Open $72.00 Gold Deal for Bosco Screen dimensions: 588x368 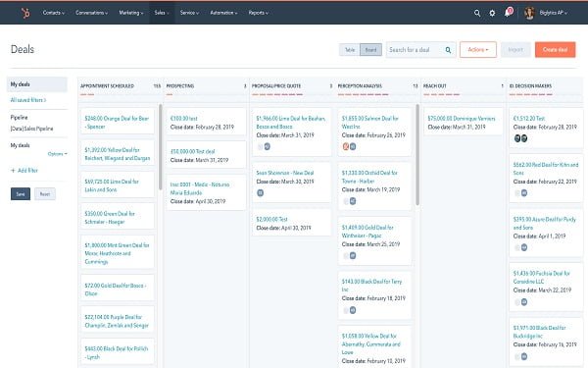coord(116,289)
